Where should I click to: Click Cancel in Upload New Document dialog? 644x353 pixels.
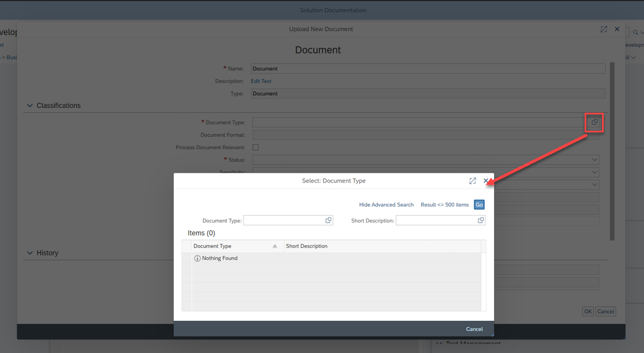point(605,312)
